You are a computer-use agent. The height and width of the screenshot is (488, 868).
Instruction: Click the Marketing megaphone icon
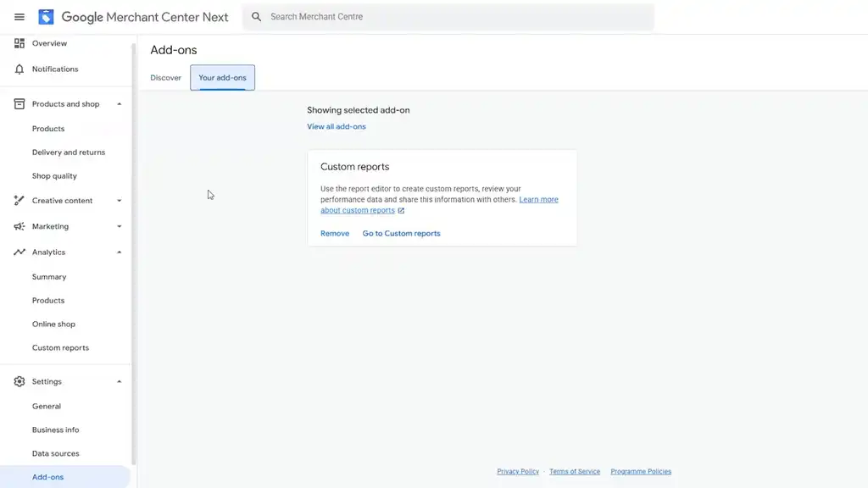click(x=19, y=226)
